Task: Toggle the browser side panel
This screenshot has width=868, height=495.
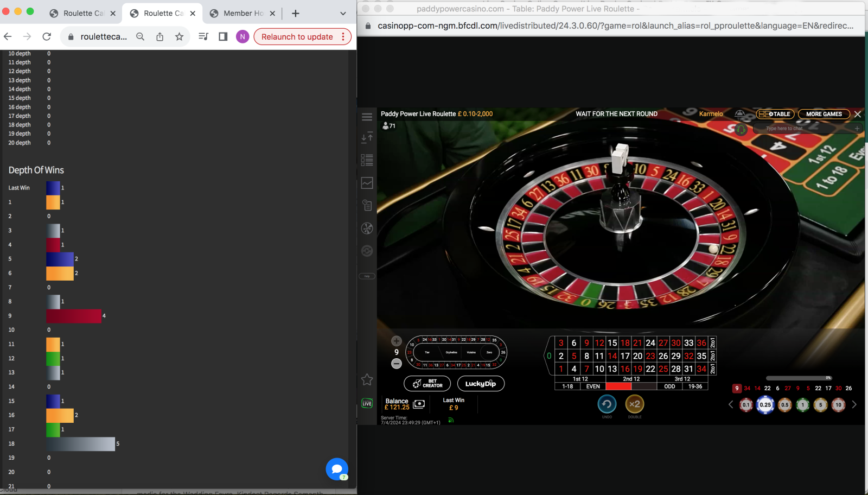Action: point(222,36)
